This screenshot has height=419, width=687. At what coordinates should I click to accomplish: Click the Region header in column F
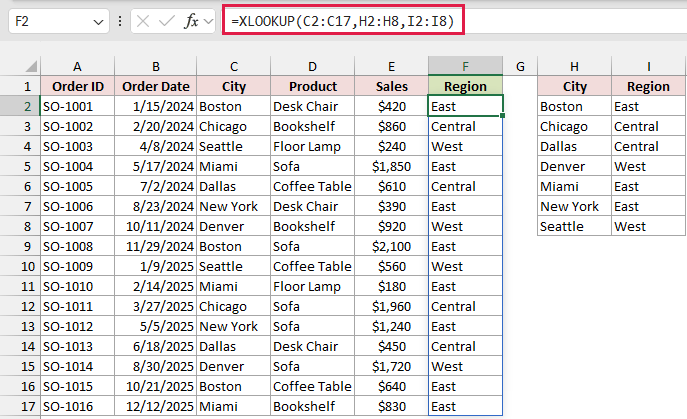465,86
